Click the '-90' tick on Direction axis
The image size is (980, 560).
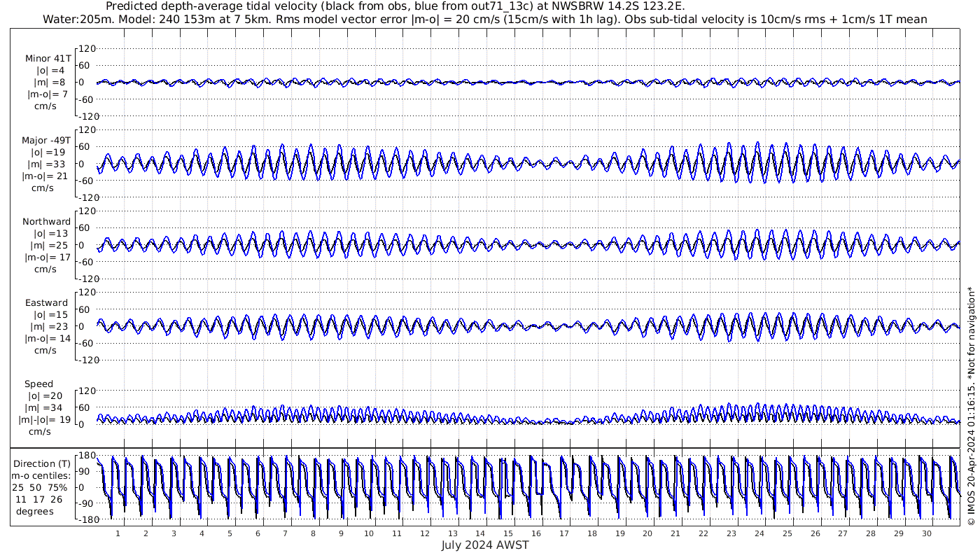tap(86, 503)
